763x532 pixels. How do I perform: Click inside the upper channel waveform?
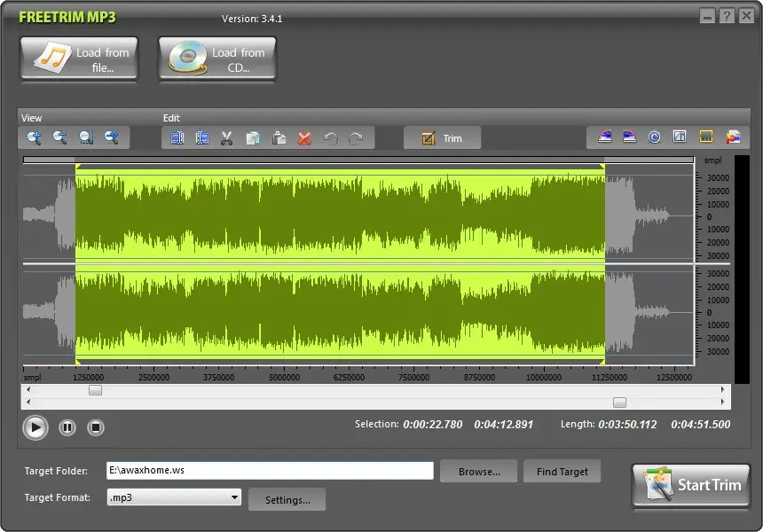coord(358,215)
